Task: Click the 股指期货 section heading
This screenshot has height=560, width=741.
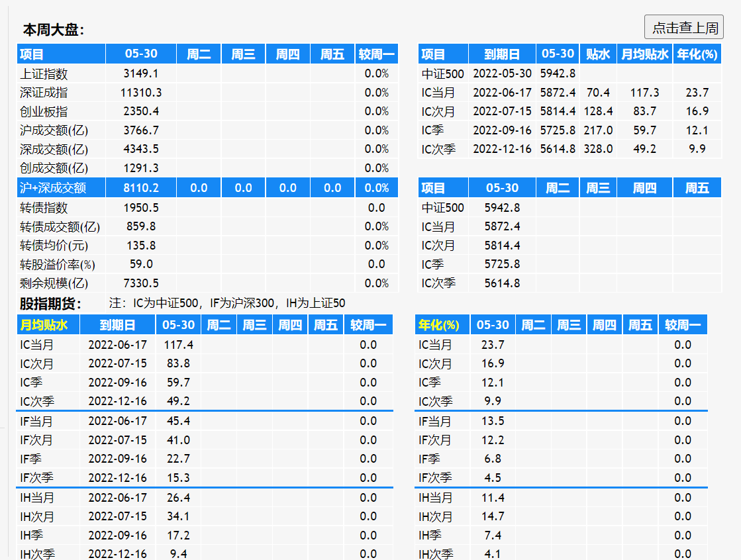Action: [x=50, y=304]
